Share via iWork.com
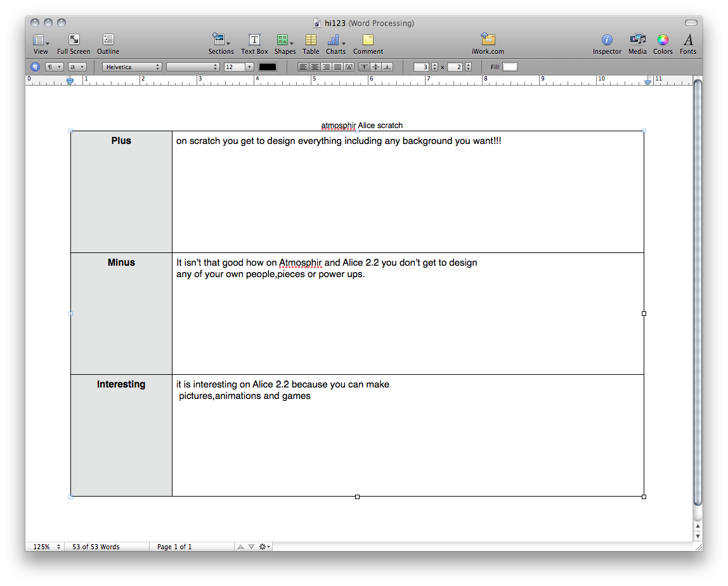The height and width of the screenshot is (586, 728). point(488,44)
